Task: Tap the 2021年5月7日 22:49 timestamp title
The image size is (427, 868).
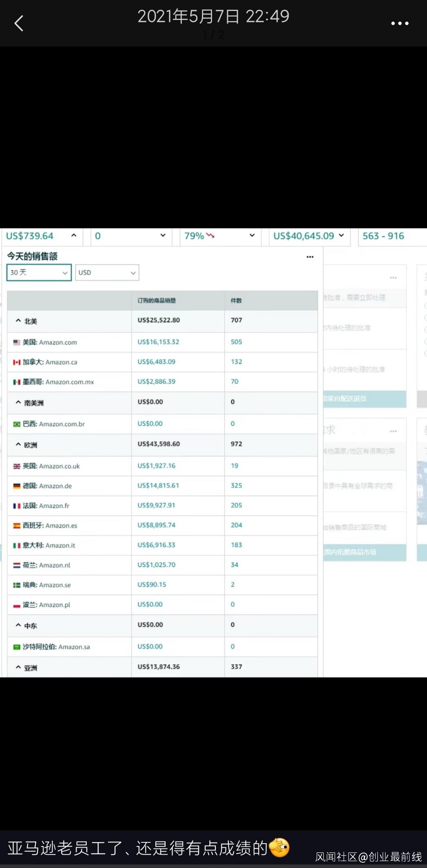Action: [x=213, y=17]
